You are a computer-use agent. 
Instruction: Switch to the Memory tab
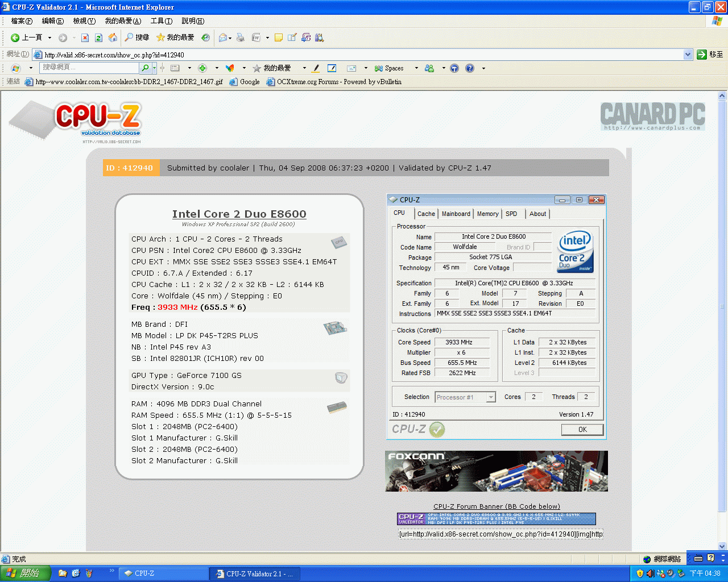tap(488, 214)
